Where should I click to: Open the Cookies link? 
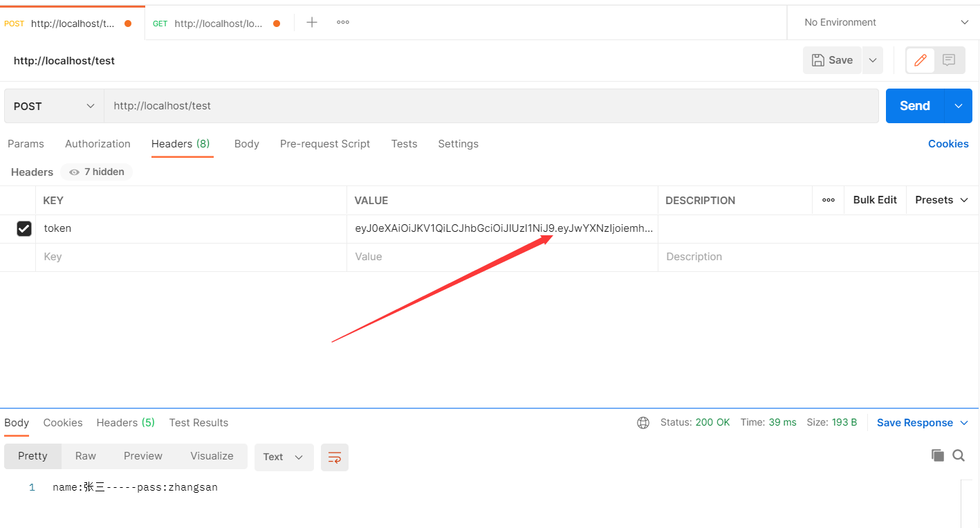948,143
